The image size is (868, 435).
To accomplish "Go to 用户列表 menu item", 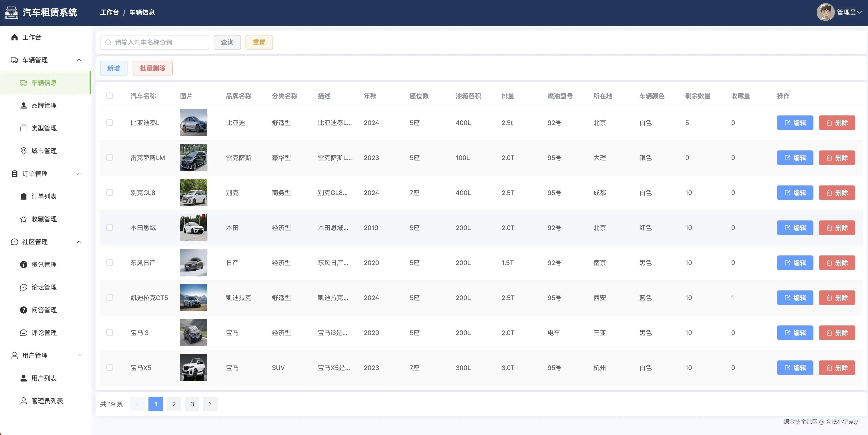I will pyautogui.click(x=44, y=378).
